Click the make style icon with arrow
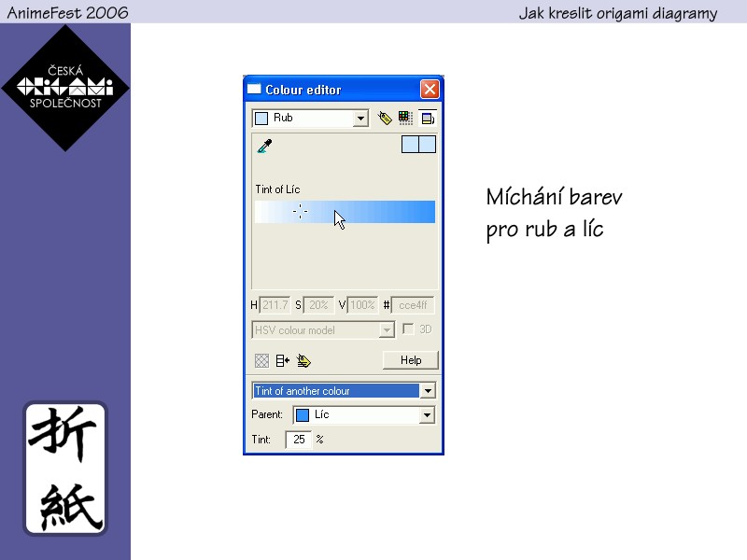747x560 pixels. [x=283, y=360]
